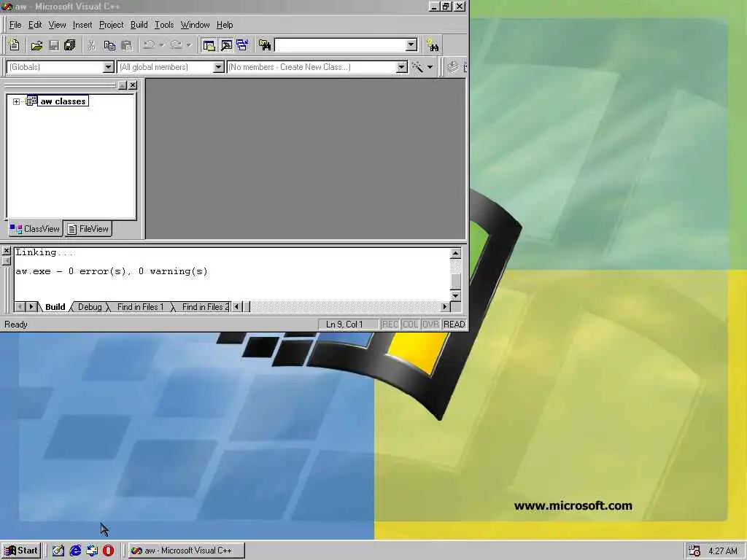747x560 pixels.
Task: Switch to the FileView tab
Action: coord(88,229)
